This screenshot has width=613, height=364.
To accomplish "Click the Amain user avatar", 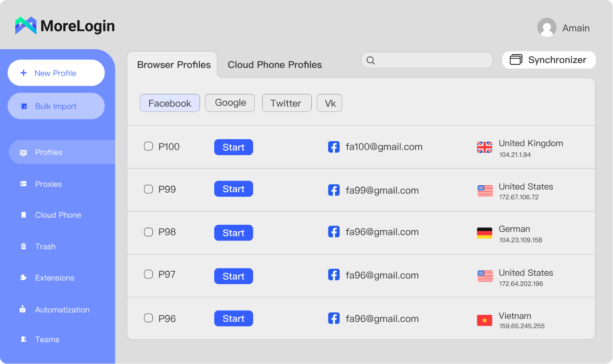I will click(x=547, y=27).
